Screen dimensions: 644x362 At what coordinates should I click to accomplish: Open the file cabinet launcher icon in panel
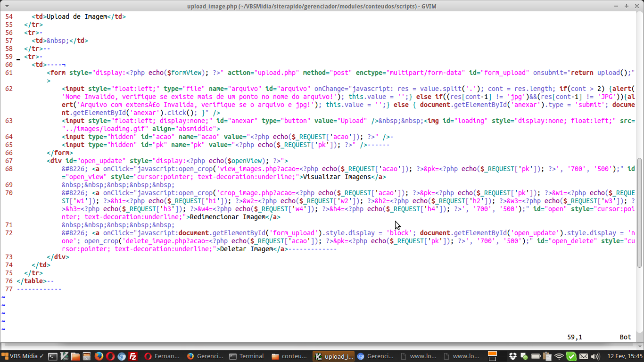pos(87,356)
